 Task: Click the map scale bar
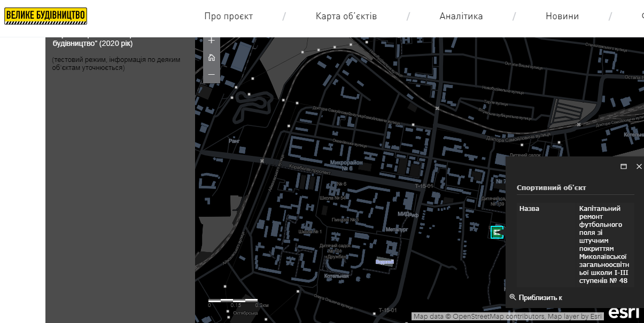233,301
